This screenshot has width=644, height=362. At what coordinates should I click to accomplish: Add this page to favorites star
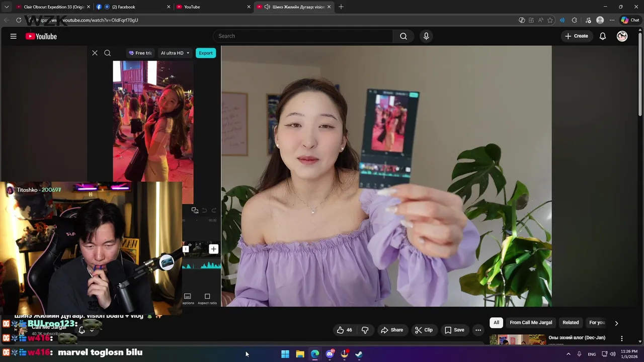pos(550,20)
